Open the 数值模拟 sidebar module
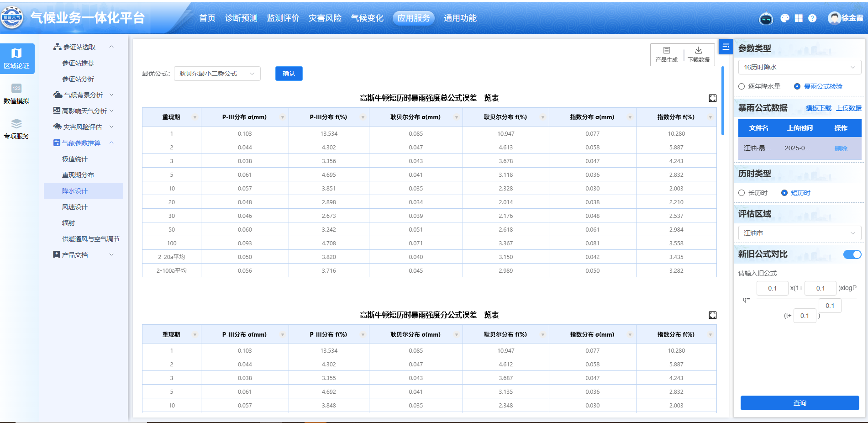The image size is (868, 423). pos(16,94)
